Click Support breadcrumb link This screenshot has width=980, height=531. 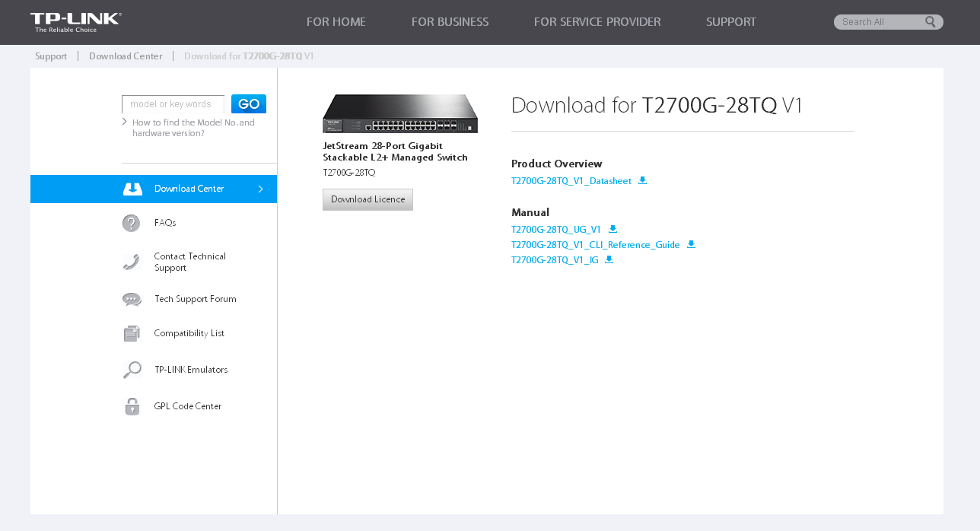pyautogui.click(x=51, y=56)
